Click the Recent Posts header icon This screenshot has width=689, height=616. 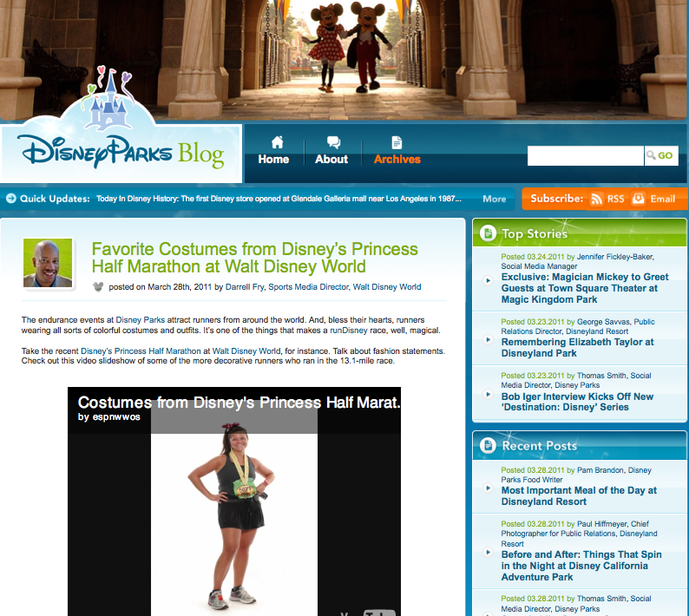488,446
